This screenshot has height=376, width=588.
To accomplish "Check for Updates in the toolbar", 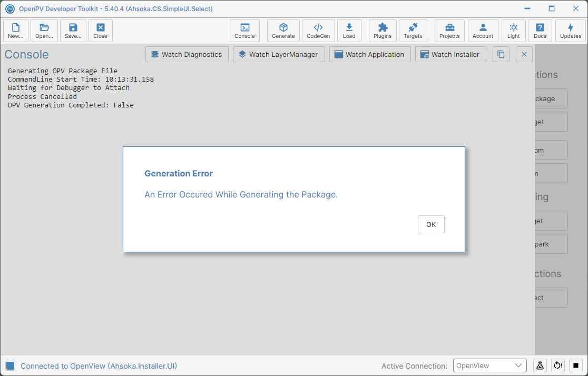I will coord(571,31).
